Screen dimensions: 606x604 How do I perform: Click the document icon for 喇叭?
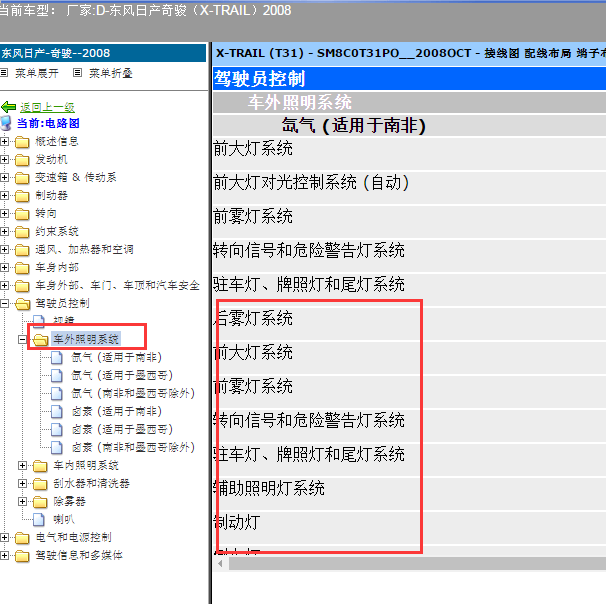click(x=39, y=519)
